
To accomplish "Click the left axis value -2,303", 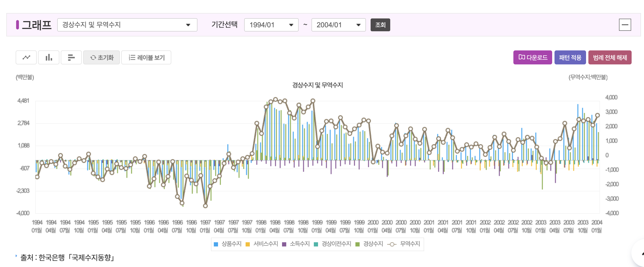I will coord(23,191).
